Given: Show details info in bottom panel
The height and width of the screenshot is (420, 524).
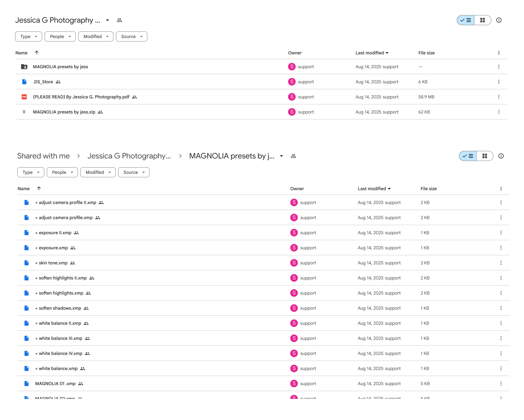Looking at the screenshot, I should [x=501, y=156].
